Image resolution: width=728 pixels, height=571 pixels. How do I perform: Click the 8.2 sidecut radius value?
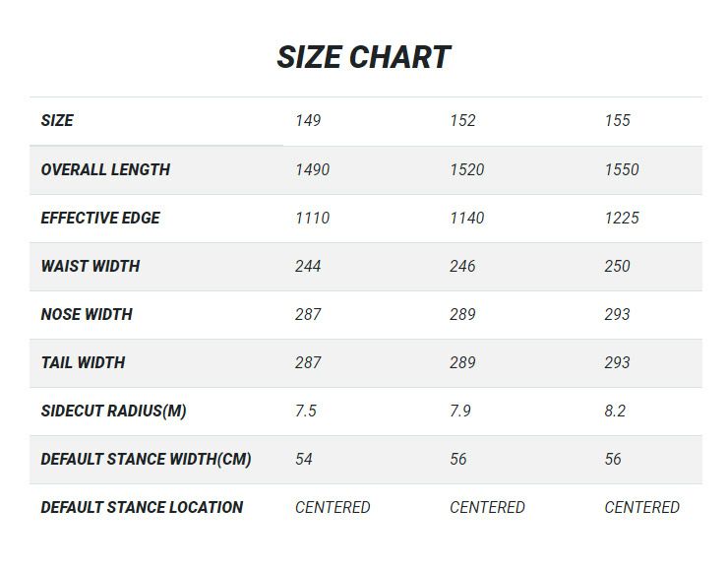point(615,412)
